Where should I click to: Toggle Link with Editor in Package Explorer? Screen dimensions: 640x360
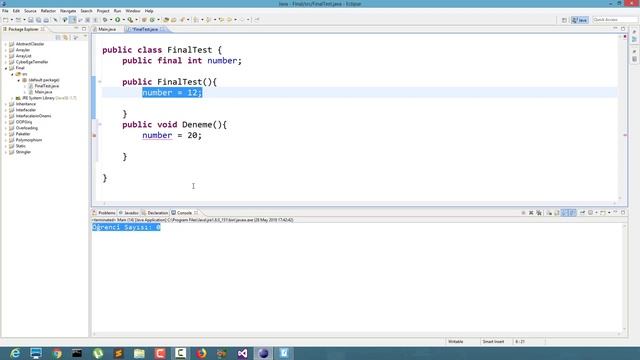(65, 37)
